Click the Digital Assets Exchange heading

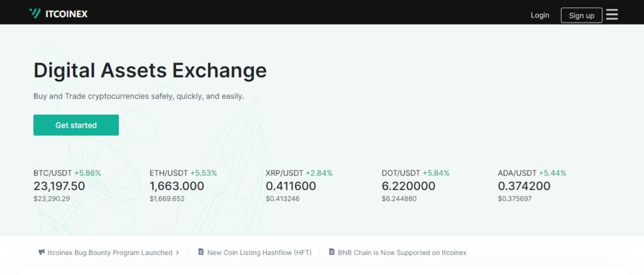(x=150, y=70)
